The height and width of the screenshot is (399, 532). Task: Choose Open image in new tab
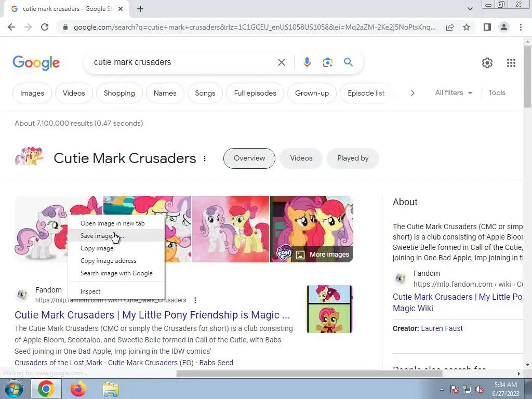click(x=116, y=223)
